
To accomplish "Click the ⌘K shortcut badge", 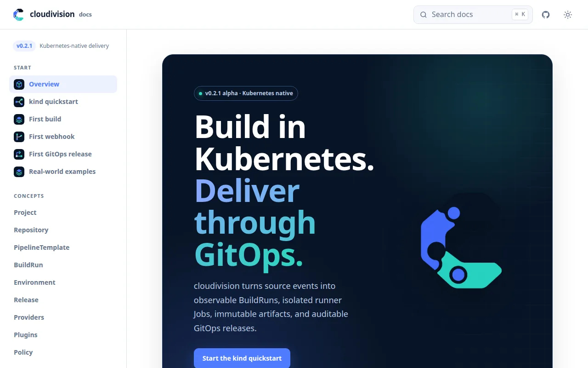I will point(520,15).
